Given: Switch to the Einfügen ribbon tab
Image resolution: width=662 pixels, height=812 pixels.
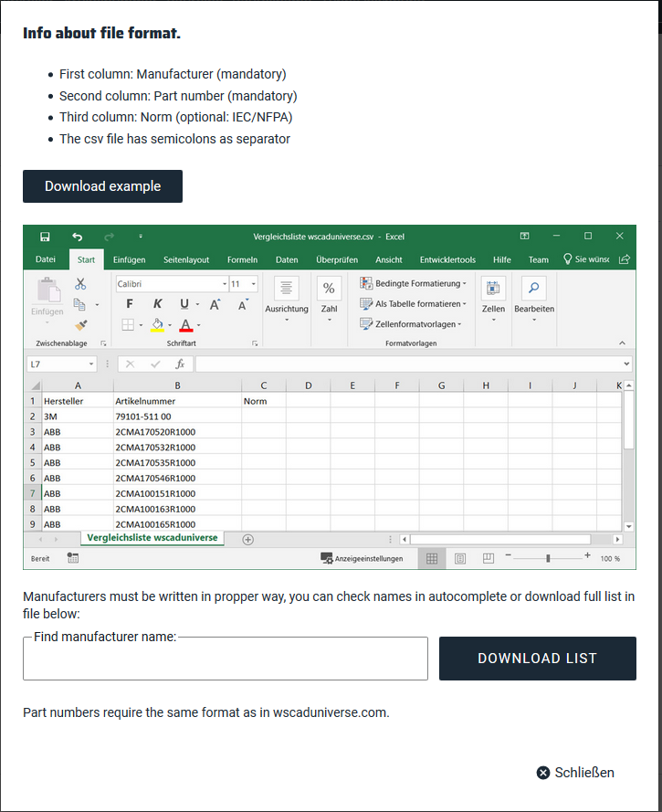Looking at the screenshot, I should coord(130,259).
